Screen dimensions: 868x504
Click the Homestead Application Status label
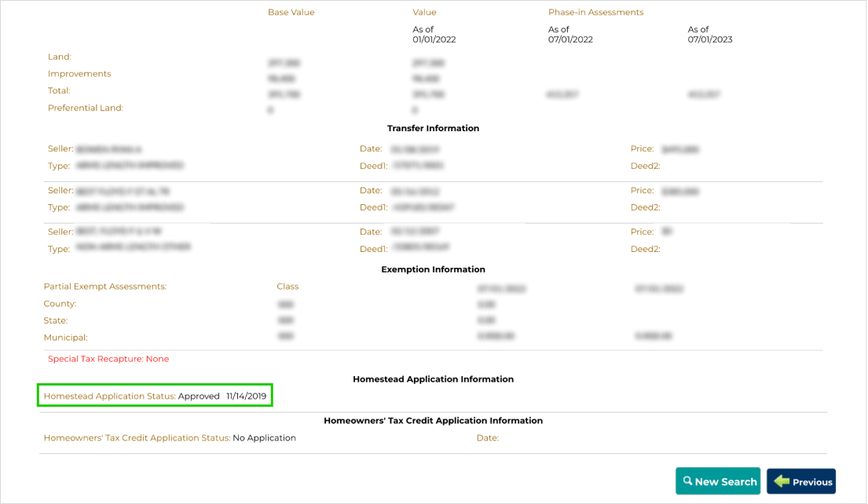tap(109, 396)
